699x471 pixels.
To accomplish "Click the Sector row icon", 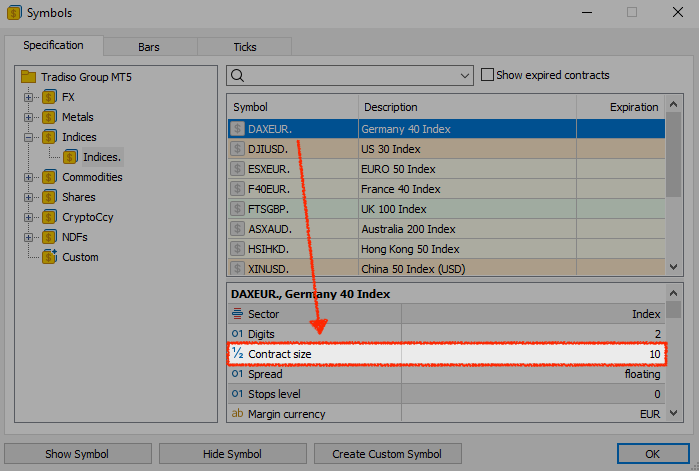I will (237, 314).
